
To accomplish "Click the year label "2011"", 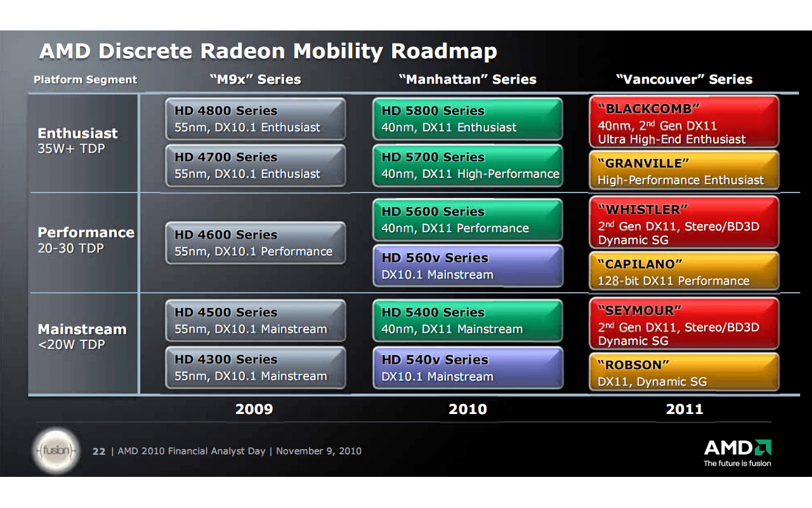I will tap(684, 409).
